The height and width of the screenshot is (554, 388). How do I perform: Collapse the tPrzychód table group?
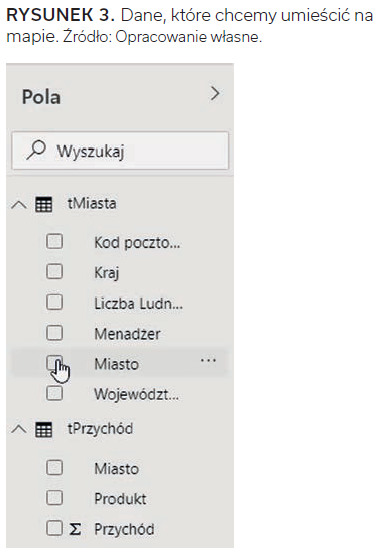point(19,429)
